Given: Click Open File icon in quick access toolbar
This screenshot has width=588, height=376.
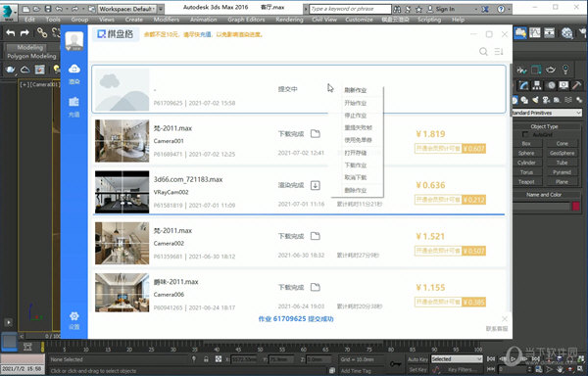Looking at the screenshot, I should 37,9.
